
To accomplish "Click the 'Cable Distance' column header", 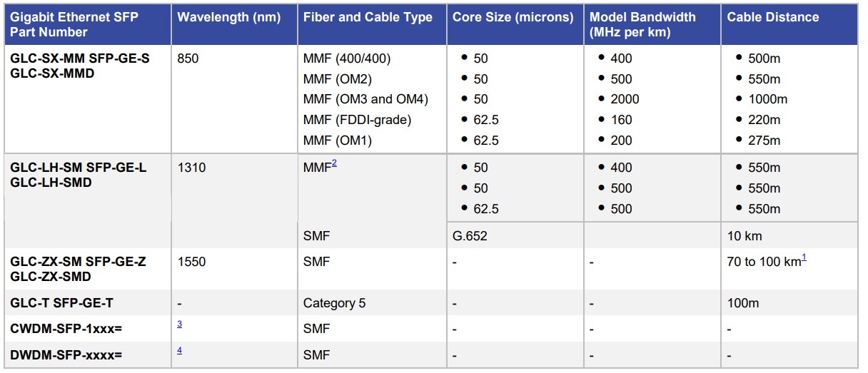I will [773, 18].
